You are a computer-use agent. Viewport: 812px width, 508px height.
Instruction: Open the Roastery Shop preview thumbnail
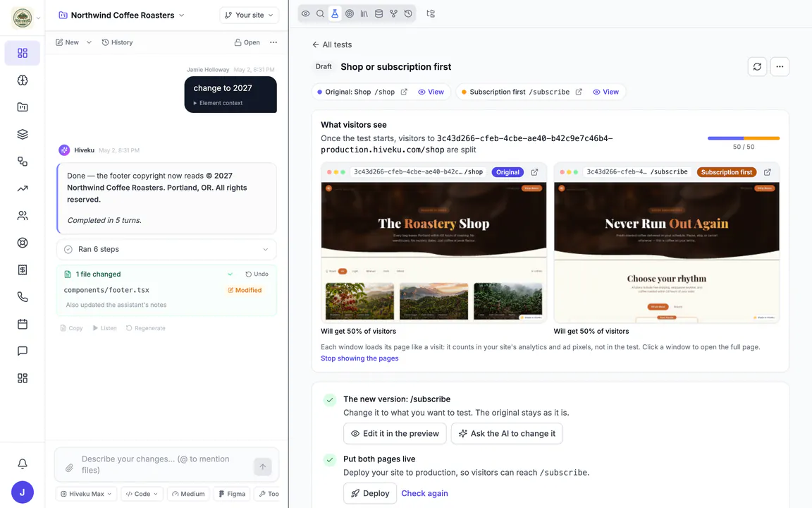tap(434, 253)
